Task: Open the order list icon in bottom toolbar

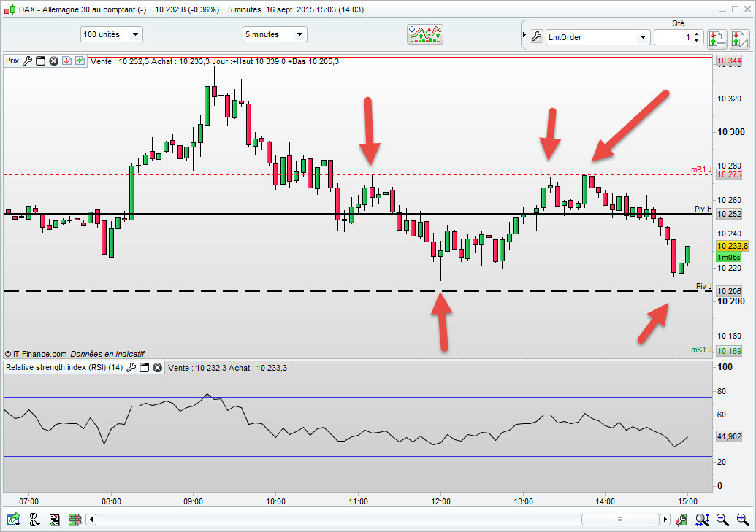Action: (55, 520)
